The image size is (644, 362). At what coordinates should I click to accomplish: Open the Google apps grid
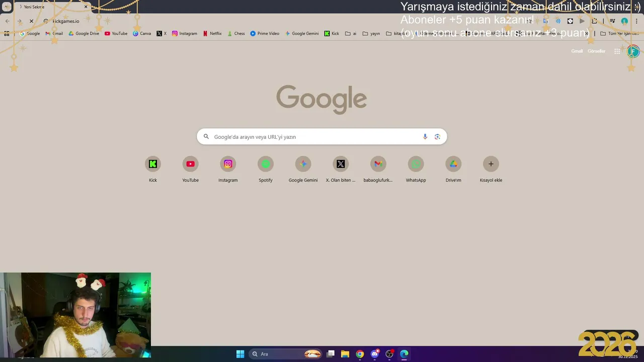pyautogui.click(x=617, y=51)
